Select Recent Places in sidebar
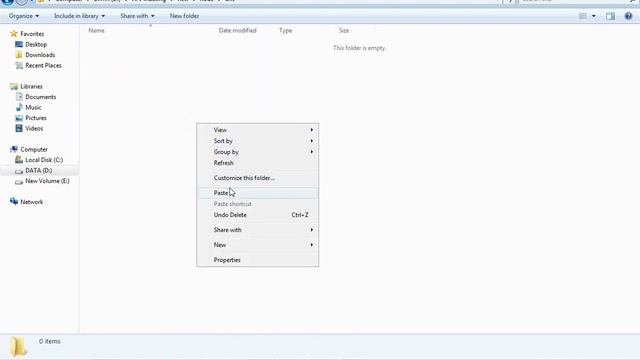640x360 pixels. point(43,65)
